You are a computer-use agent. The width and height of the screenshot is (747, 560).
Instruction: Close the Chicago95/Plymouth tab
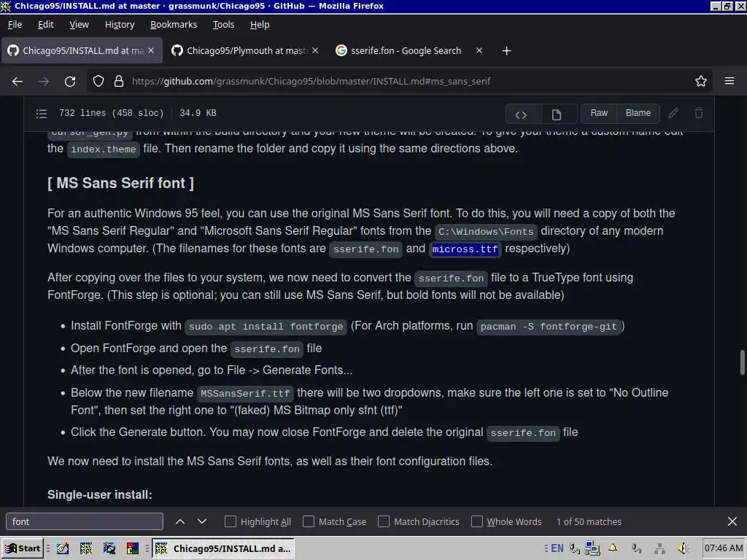click(315, 50)
